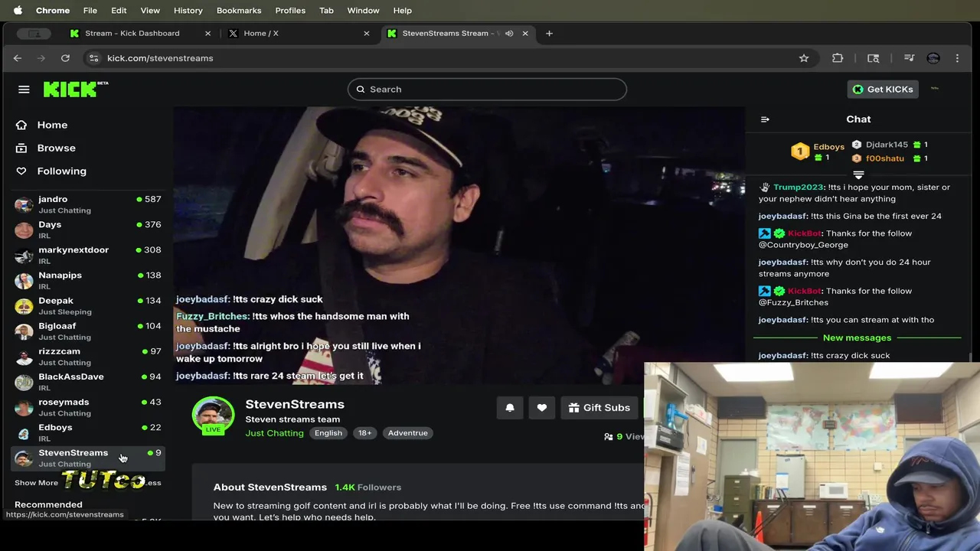Open the File menu
This screenshot has height=551, width=980.
(90, 10)
